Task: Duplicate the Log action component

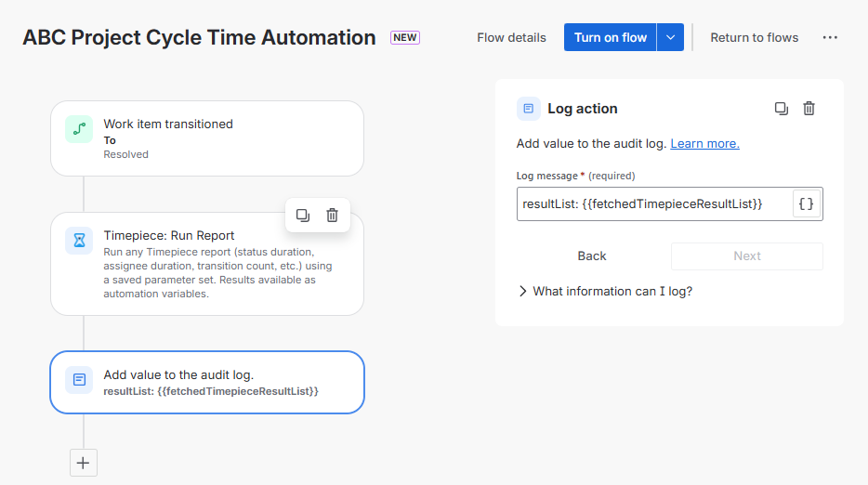Action: point(781,109)
